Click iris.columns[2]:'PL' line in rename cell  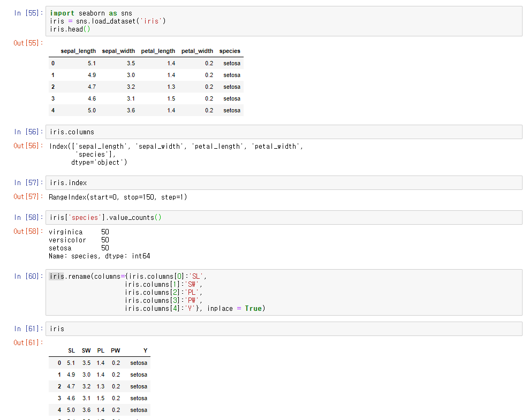[x=164, y=293]
